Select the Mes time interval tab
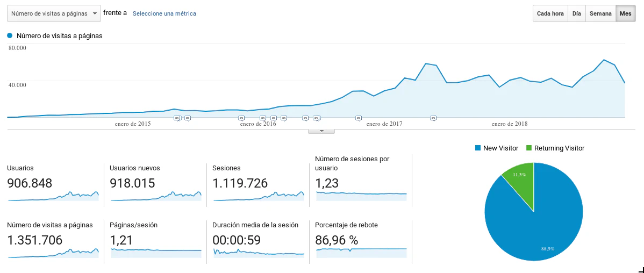This screenshot has height=273, width=644. point(625,14)
